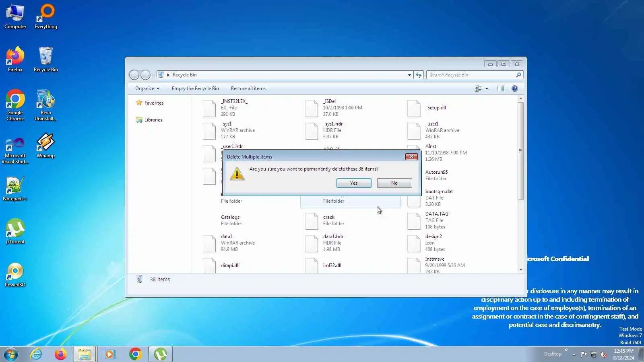Screen dimensions: 644x362
Task: Show hidden tray icons arrow
Action: (x=574, y=354)
